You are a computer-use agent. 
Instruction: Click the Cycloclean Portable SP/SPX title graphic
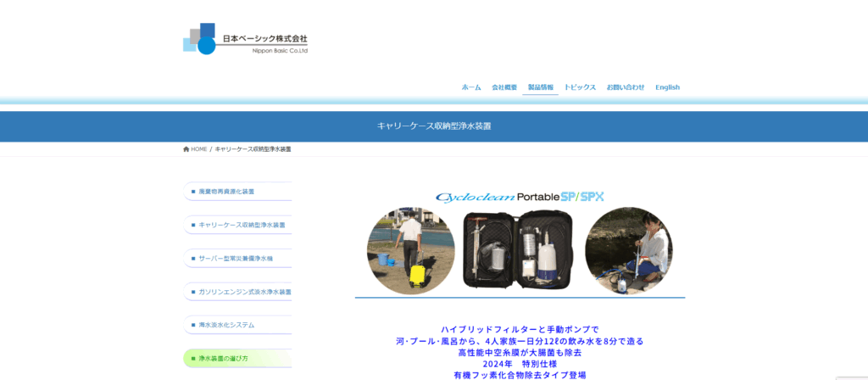coord(520,197)
